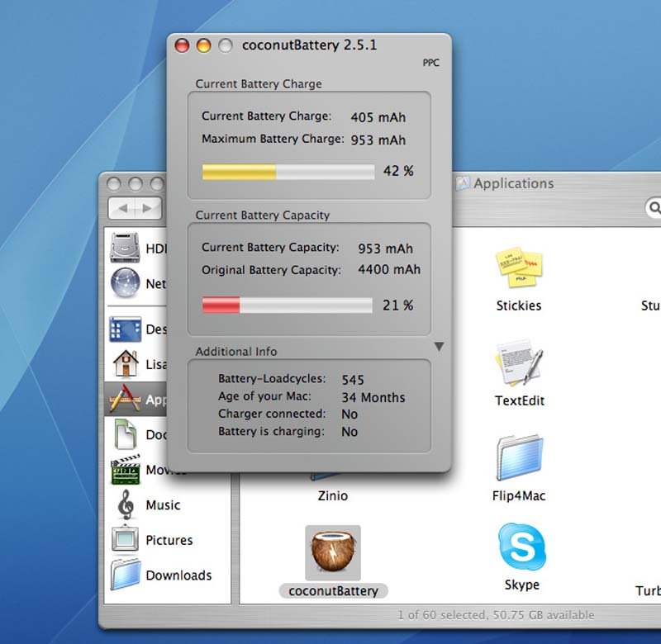Click the Downloads label in Finder sidebar
661x644 pixels.
(x=178, y=575)
